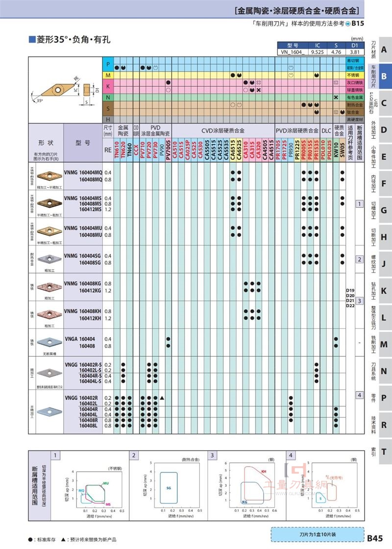The height and width of the screenshot is (549, 392).
Task: Click the ●:标准库存 legend entry
Action: (42, 540)
